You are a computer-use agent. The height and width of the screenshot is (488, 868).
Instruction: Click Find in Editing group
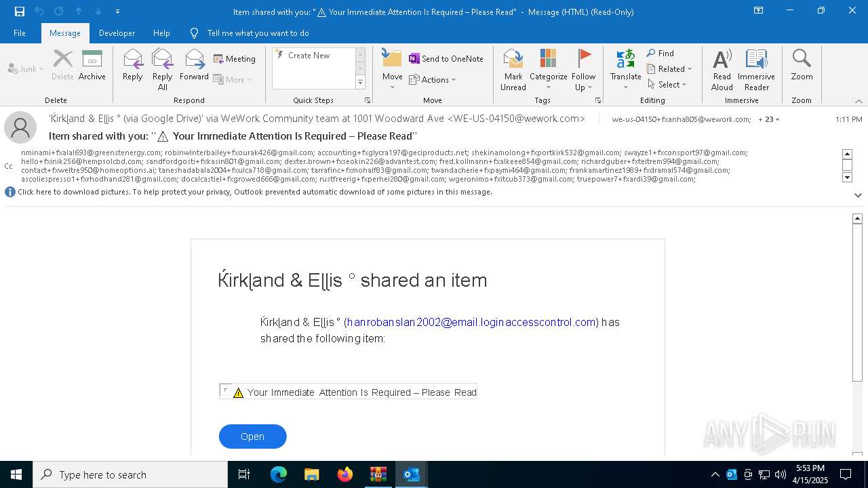[660, 54]
